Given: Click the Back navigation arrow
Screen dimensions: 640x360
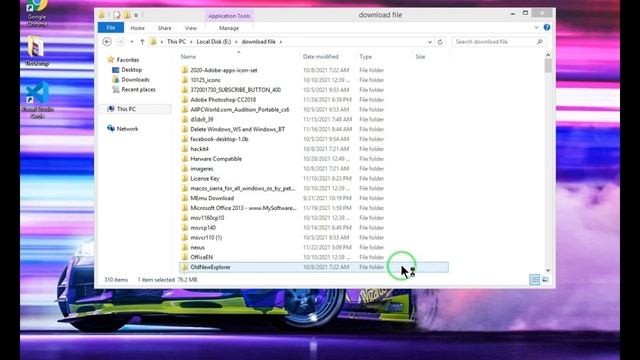Looking at the screenshot, I should [107, 42].
